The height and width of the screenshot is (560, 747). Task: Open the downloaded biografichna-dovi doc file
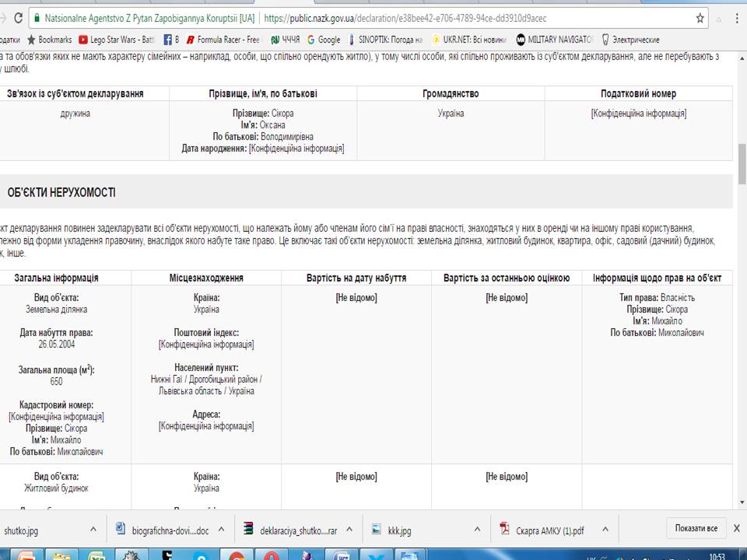click(x=163, y=530)
